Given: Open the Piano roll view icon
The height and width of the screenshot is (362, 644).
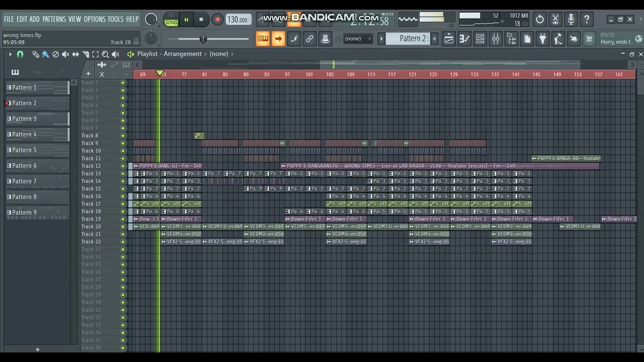Looking at the screenshot, I should (x=464, y=39).
